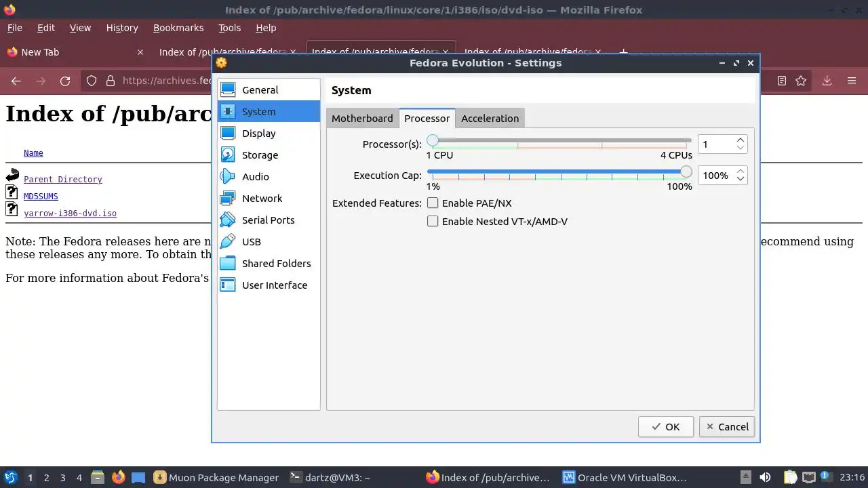Click network tray icon
Image resolution: width=868 pixels, height=488 pixels.
(809, 477)
